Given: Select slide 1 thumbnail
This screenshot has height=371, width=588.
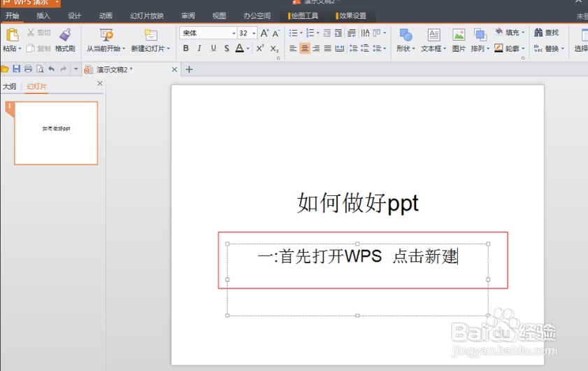Looking at the screenshot, I should click(x=56, y=133).
